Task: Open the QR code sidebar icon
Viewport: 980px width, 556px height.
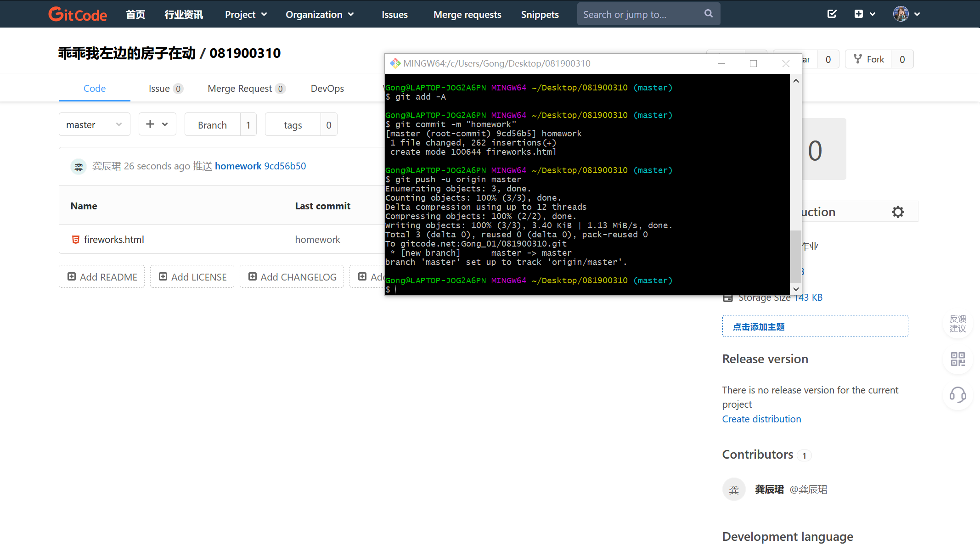Action: tap(957, 359)
